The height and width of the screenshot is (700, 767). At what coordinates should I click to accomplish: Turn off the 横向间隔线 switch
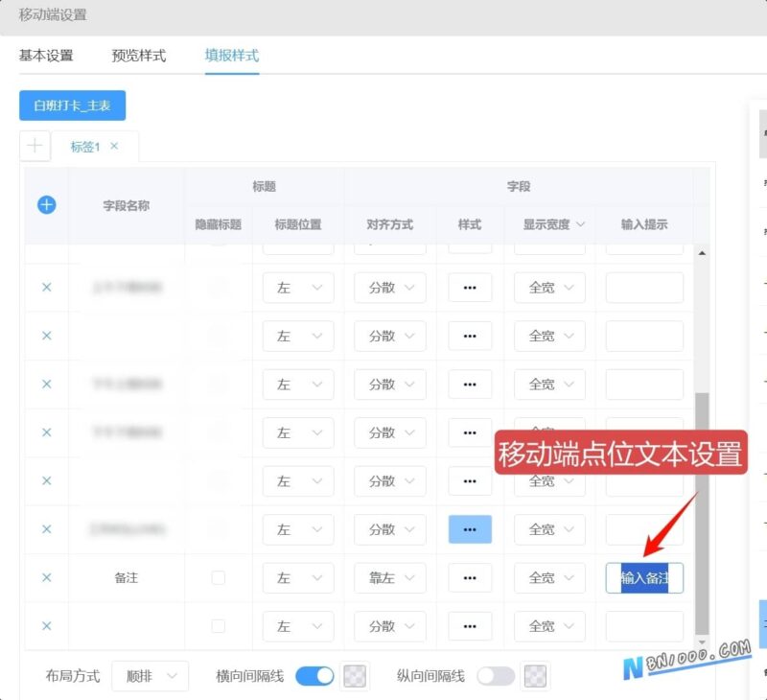tap(314, 676)
